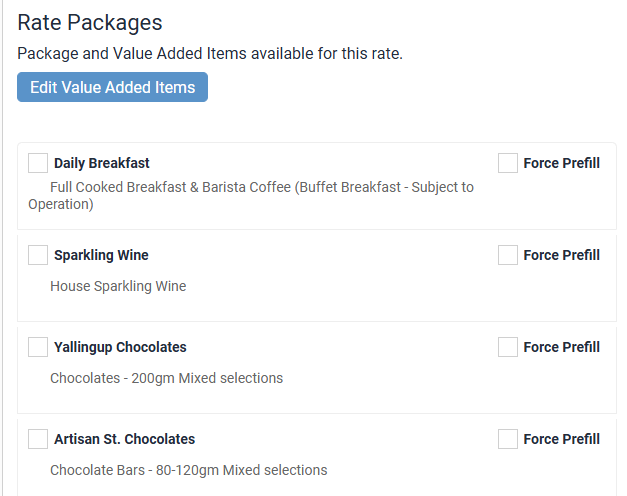Click the Yallingup Chocolates label text
The image size is (627, 496).
pos(120,347)
